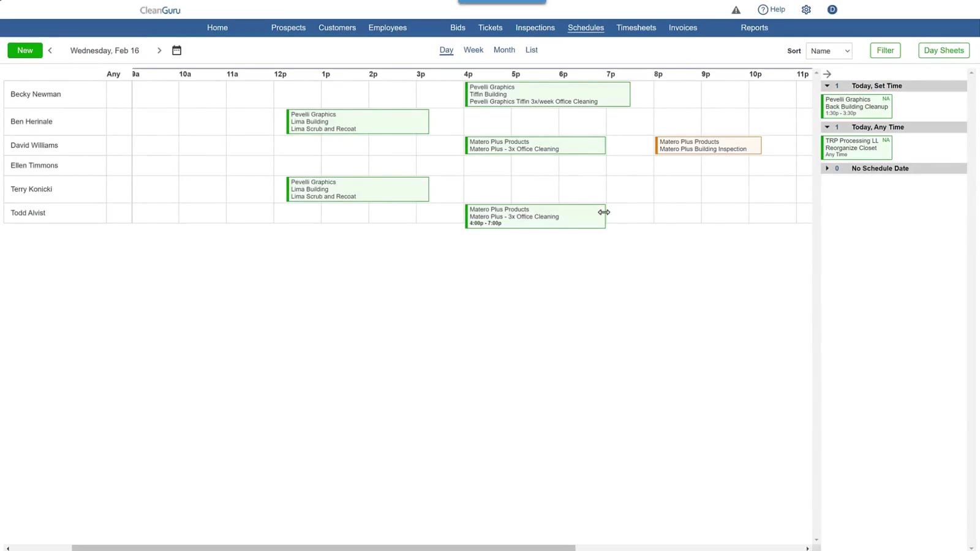Click the CleanGuru logo
Viewport: 980px width, 551px height.
coord(160,10)
